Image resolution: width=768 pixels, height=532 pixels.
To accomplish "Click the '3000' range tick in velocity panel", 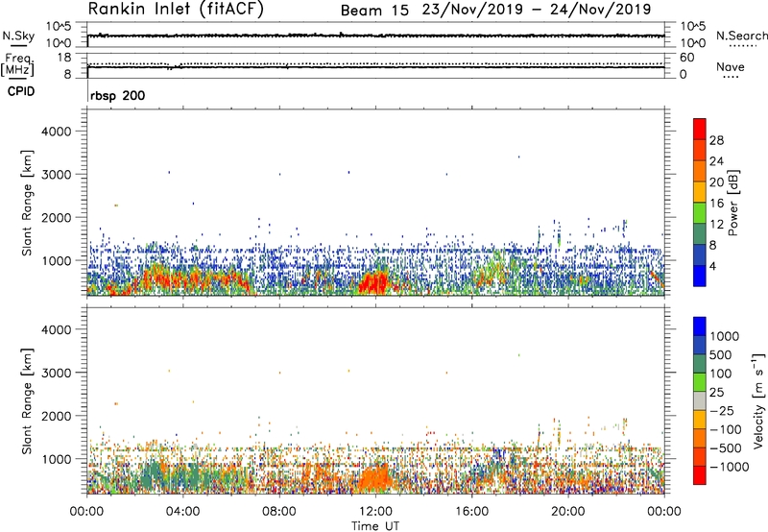I will pyautogui.click(x=56, y=373).
